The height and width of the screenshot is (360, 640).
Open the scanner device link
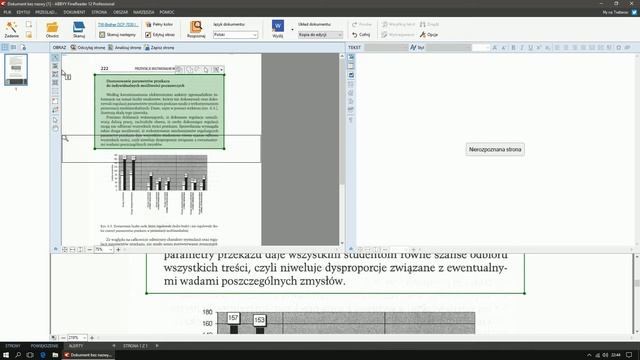click(x=118, y=24)
